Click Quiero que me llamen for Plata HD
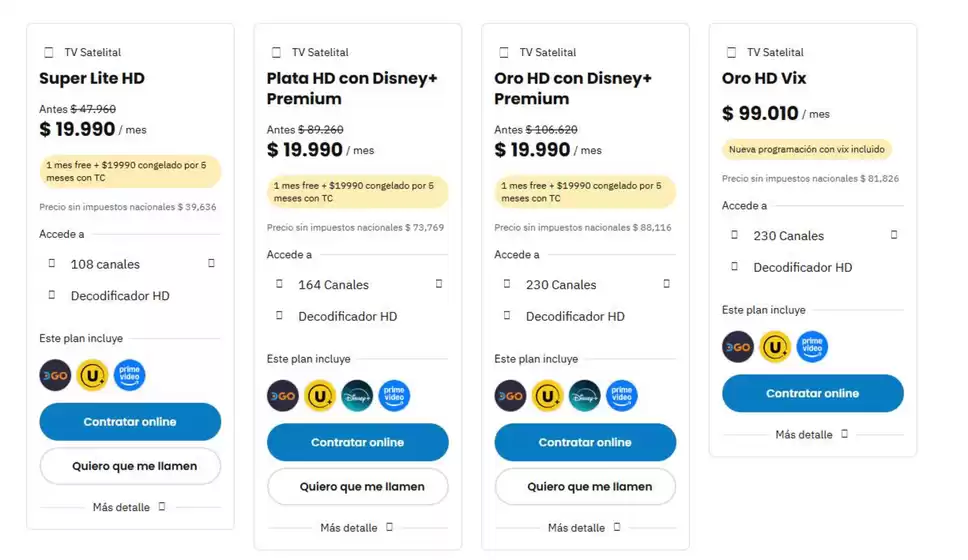Image resolution: width=968 pixels, height=560 pixels. [357, 487]
